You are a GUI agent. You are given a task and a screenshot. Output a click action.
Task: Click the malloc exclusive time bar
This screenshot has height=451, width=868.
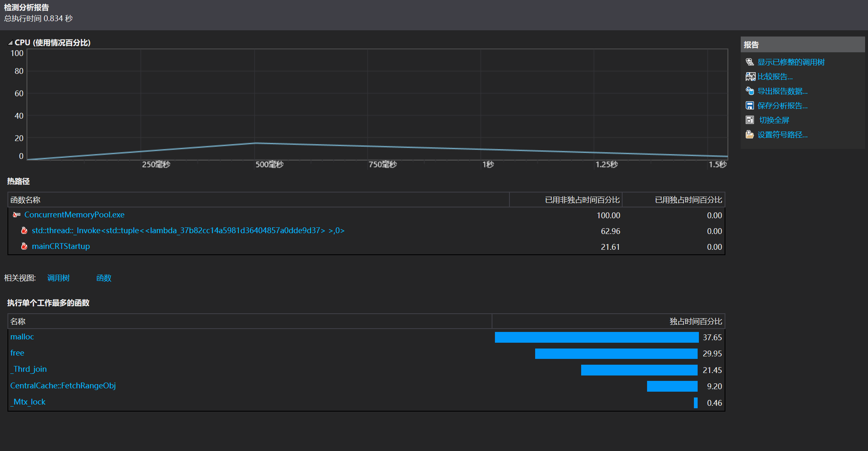pyautogui.click(x=596, y=337)
